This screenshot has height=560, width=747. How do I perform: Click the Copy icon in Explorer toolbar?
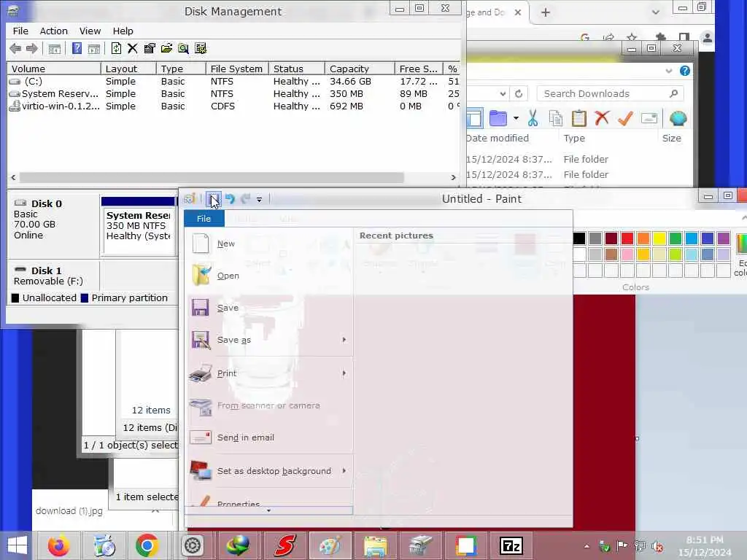click(x=555, y=118)
